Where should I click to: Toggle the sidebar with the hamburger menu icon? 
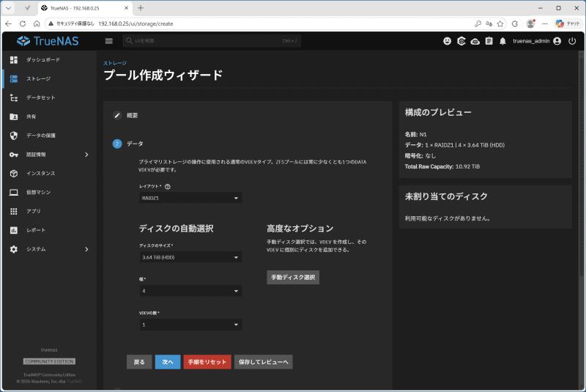point(108,41)
